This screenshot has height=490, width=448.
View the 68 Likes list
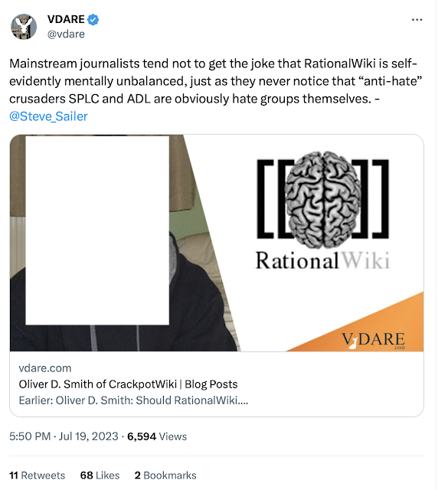[x=100, y=475]
